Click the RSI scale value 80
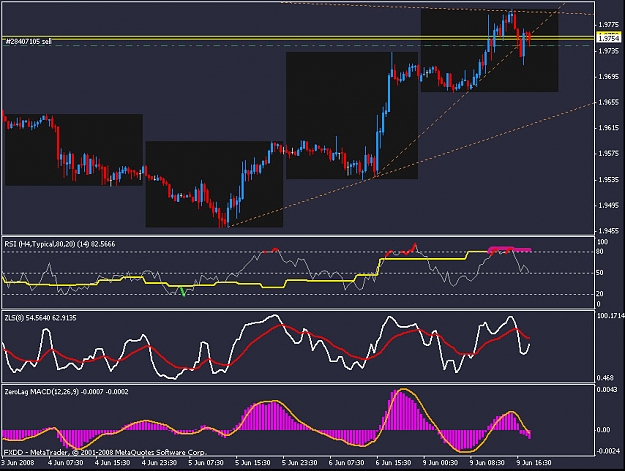Image resolution: width=625 pixels, height=471 pixels. 601,251
